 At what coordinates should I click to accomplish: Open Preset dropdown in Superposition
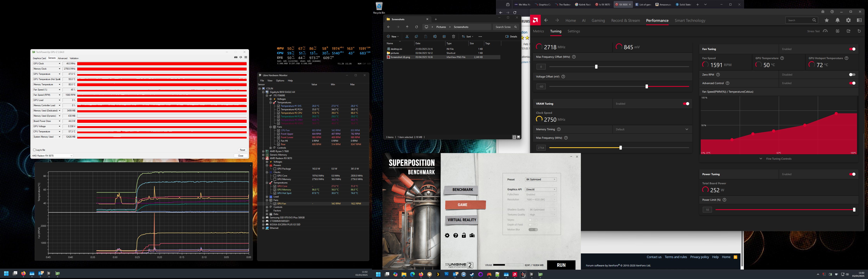coord(541,180)
